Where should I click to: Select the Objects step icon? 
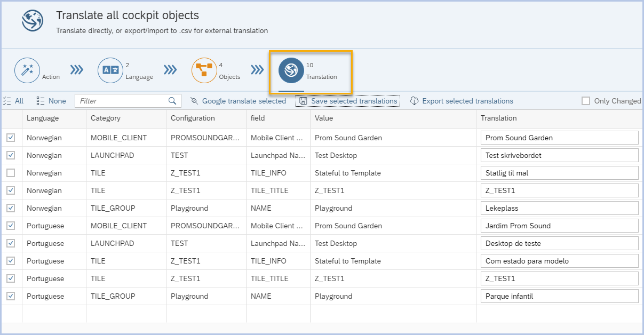click(x=204, y=70)
